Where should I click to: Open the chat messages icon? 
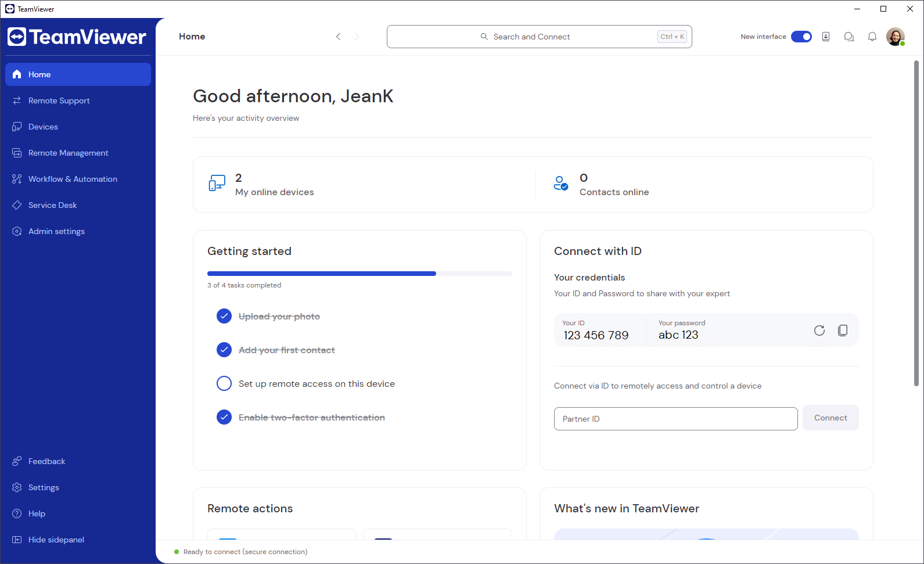click(849, 37)
